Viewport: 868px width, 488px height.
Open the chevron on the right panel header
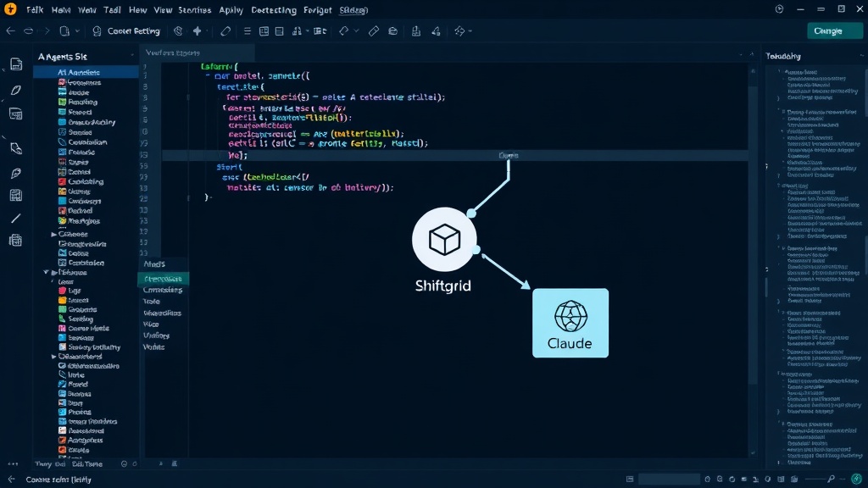pos(861,56)
